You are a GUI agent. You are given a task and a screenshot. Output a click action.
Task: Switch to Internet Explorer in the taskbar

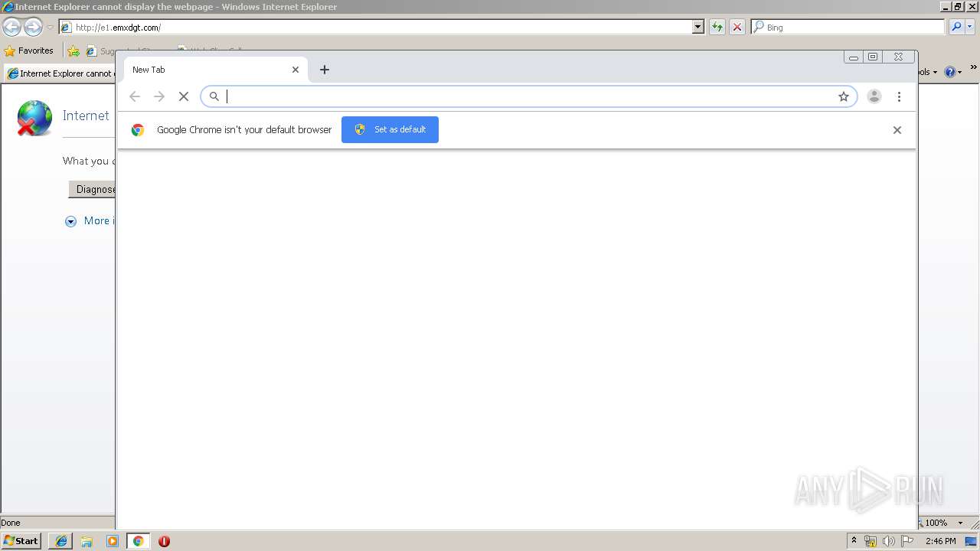(x=61, y=541)
